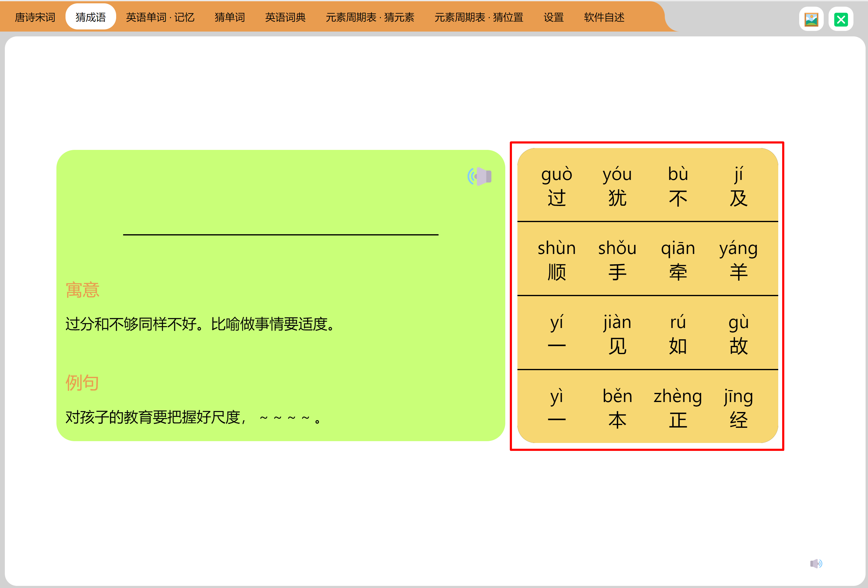Viewport: 868px width, 588px height.
Task: Open 元素周期表·猜元素 tab
Action: [370, 17]
